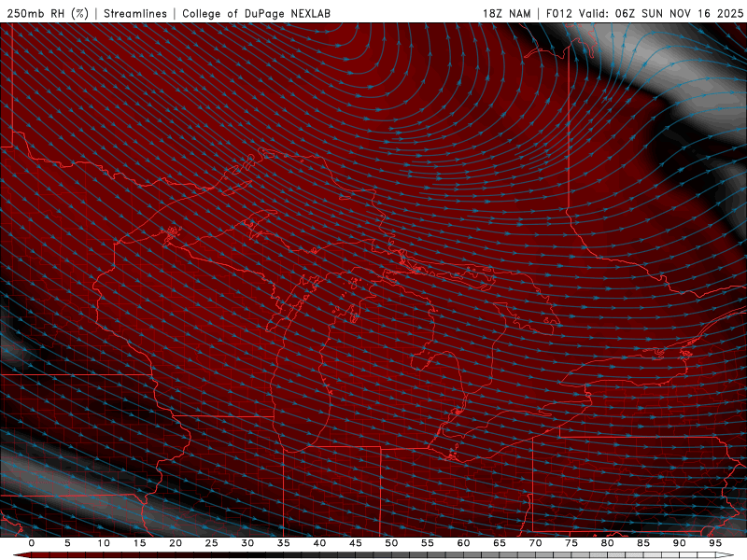Image resolution: width=747 pixels, height=560 pixels.
Task: Click the '95' label on color scale
Action: (715, 543)
